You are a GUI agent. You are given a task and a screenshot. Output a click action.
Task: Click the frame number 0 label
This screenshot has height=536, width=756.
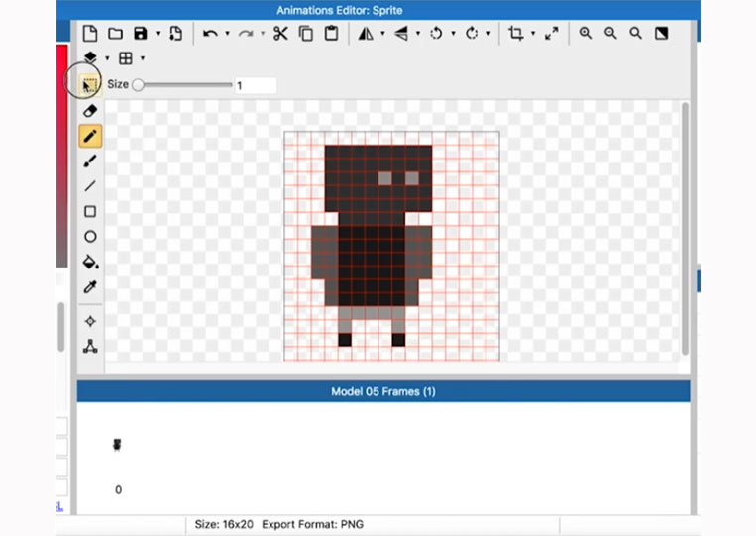(118, 489)
